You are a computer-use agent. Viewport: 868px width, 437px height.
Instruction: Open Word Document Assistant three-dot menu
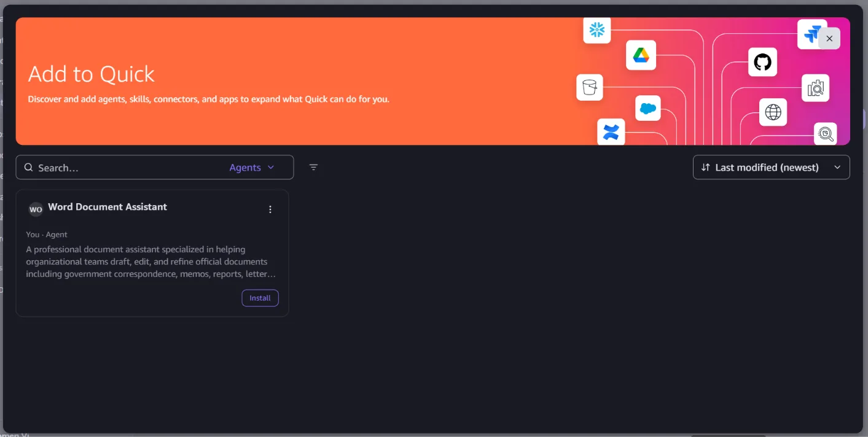(270, 209)
